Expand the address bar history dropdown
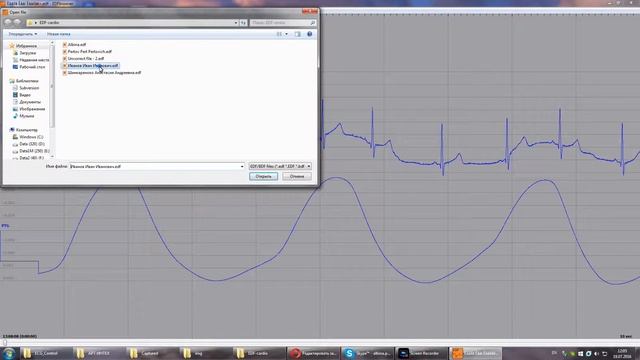 coord(236,22)
